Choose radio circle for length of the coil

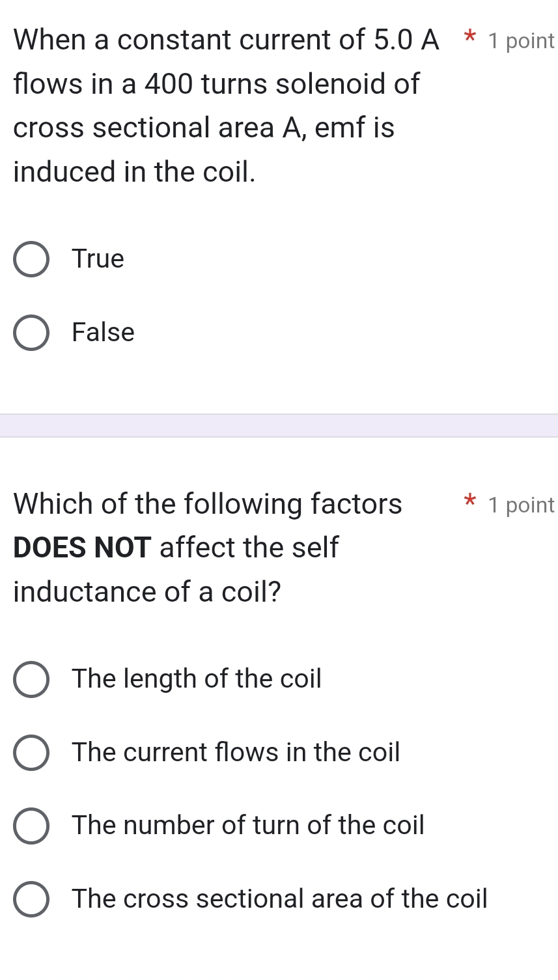point(31,680)
